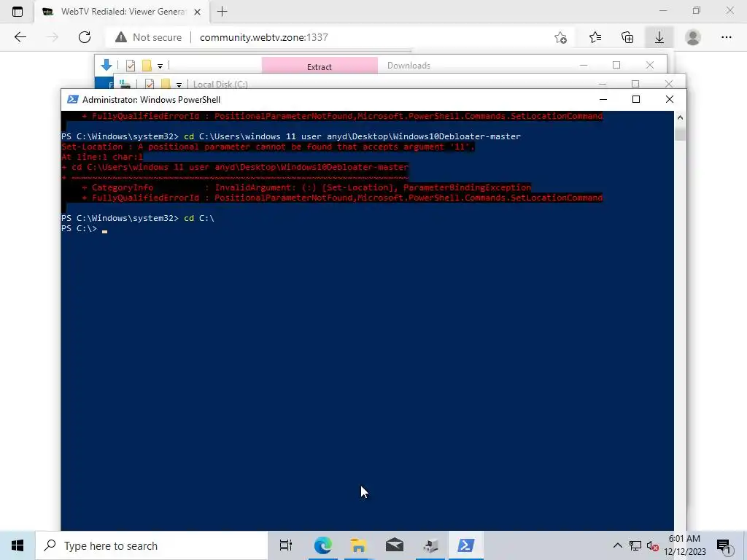747x560 pixels.
Task: Show hidden system tray icons
Action: tap(617, 545)
